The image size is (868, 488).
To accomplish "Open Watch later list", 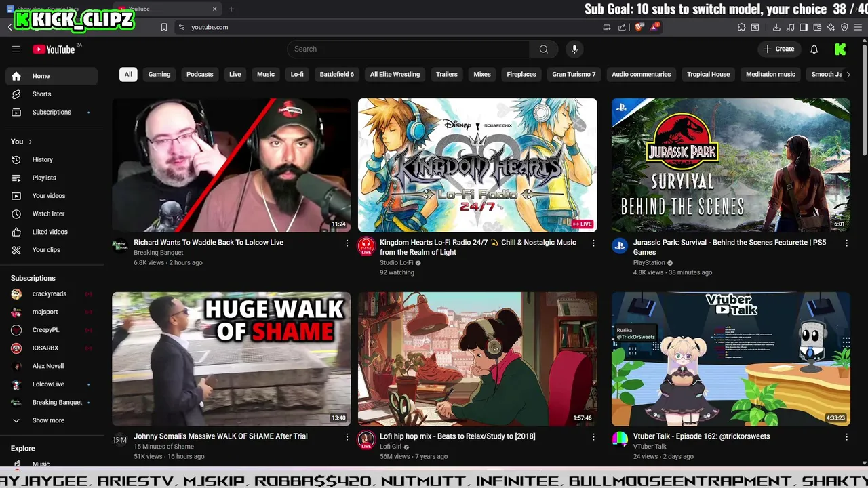I will (x=52, y=213).
